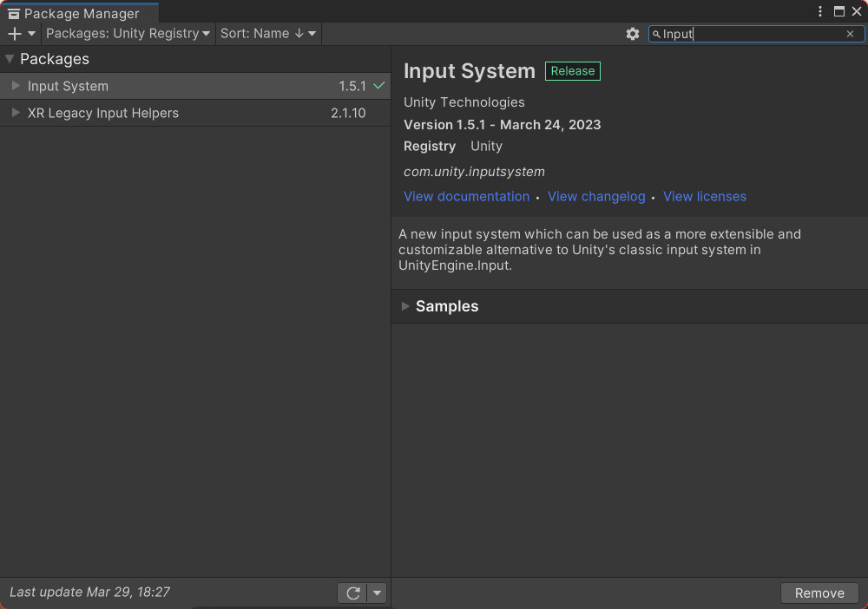868x609 pixels.
Task: Select the XR Legacy Input Helpers package
Action: coord(194,114)
